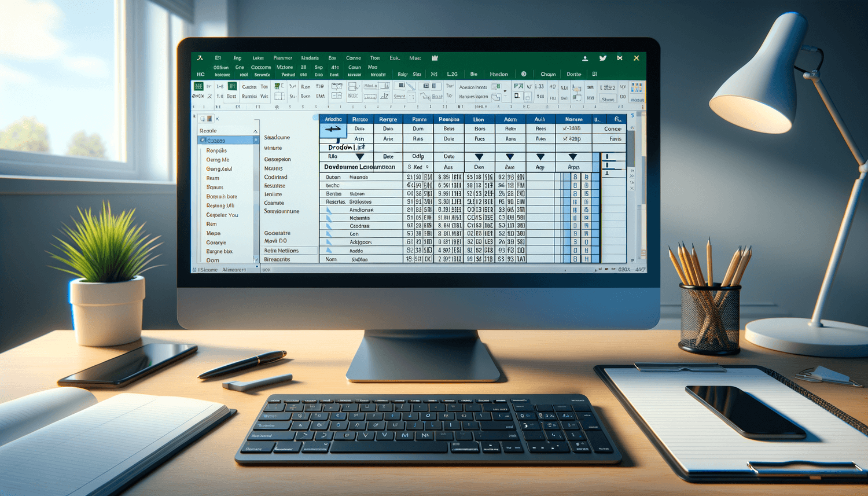This screenshot has width=868, height=496.
Task: Switch to the Chaym tab
Action: [548, 75]
